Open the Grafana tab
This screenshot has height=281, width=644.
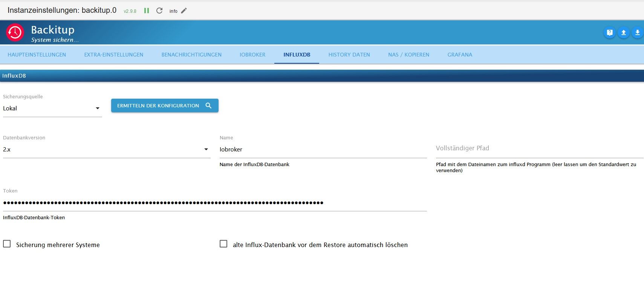coord(460,55)
